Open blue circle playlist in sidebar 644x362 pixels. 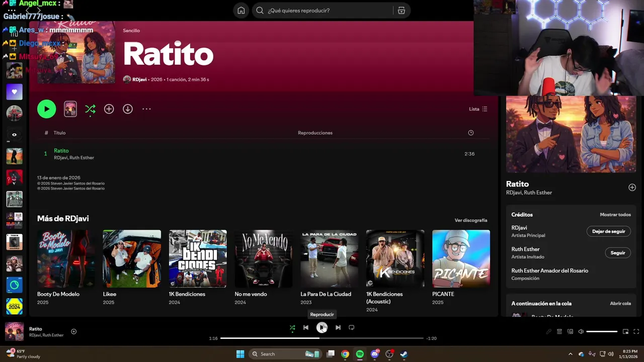pyautogui.click(x=14, y=285)
